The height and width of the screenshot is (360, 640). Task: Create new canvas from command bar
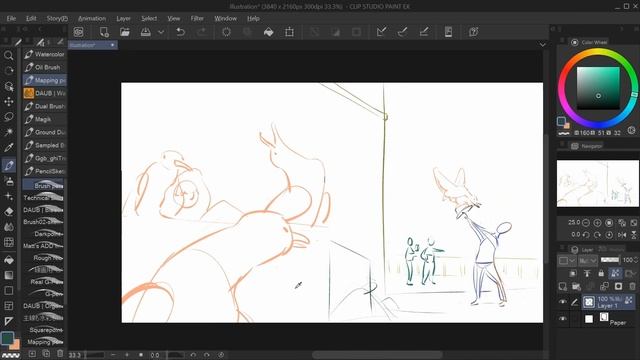[104, 32]
